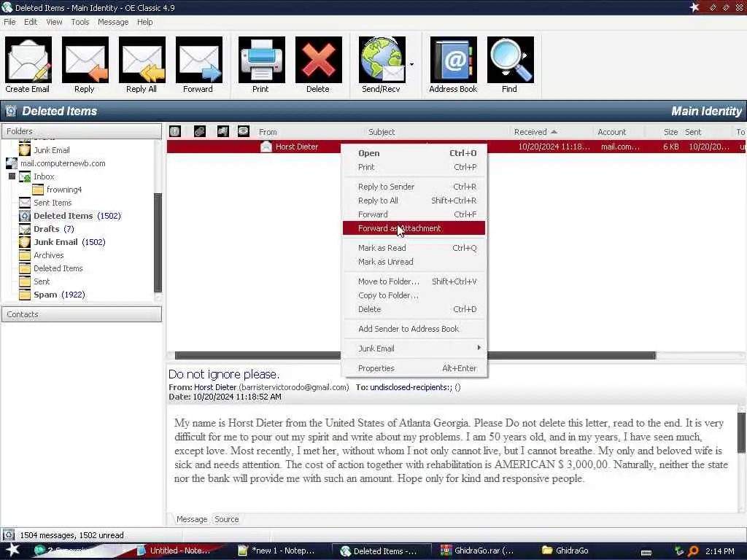Select the frowning4 folder
This screenshot has height=560, width=747.
[64, 190]
